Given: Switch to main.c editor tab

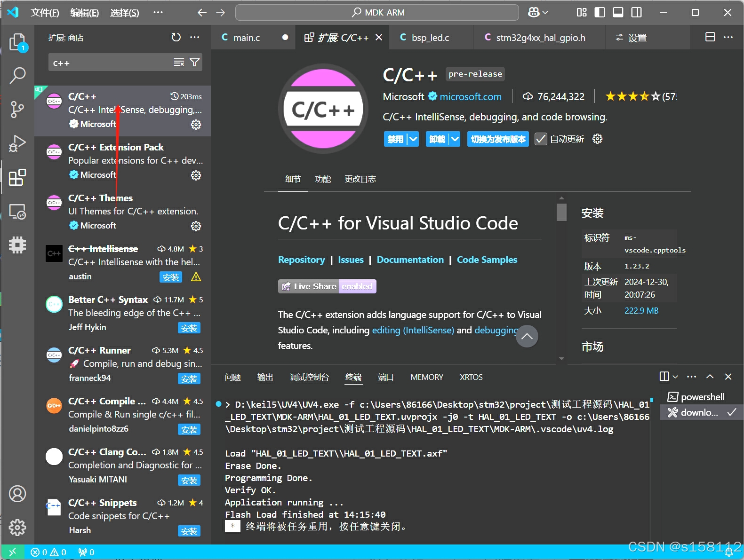Looking at the screenshot, I should click(247, 38).
